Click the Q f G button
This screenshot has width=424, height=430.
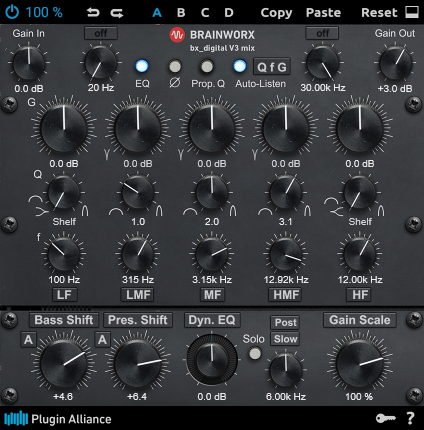(272, 67)
